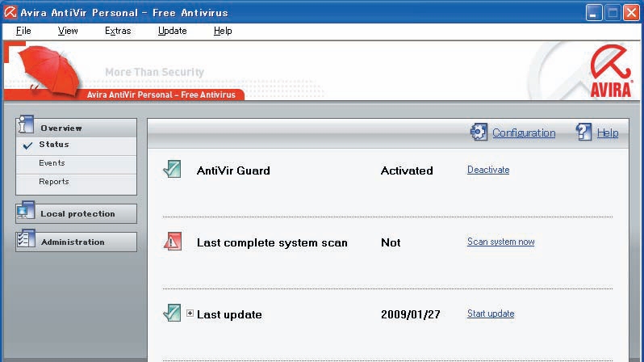Click the Avira logo in the banner
The image size is (644, 362).
(x=611, y=71)
